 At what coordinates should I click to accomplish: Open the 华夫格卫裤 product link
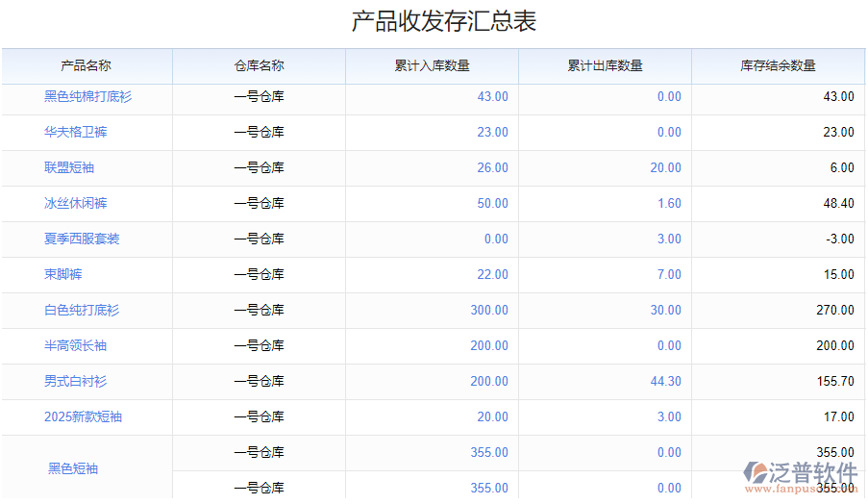(x=75, y=132)
